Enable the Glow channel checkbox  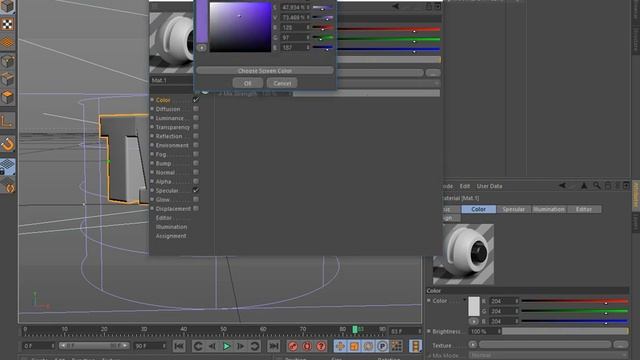[196, 199]
